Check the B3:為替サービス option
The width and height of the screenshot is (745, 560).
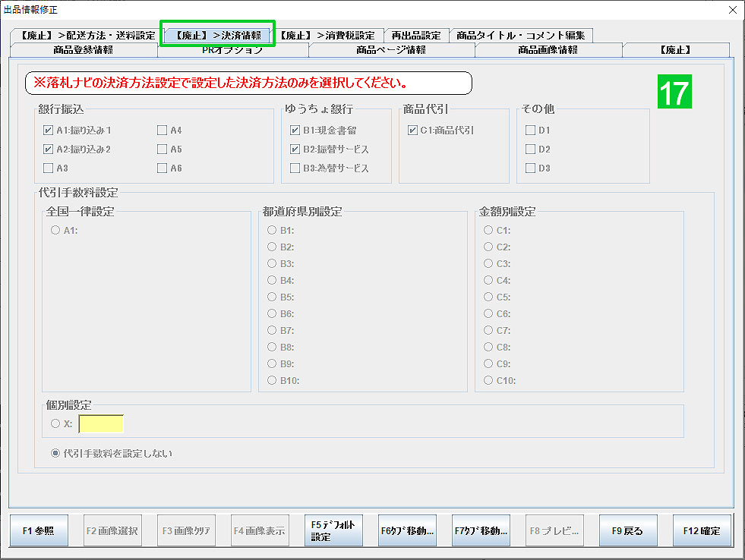click(295, 168)
